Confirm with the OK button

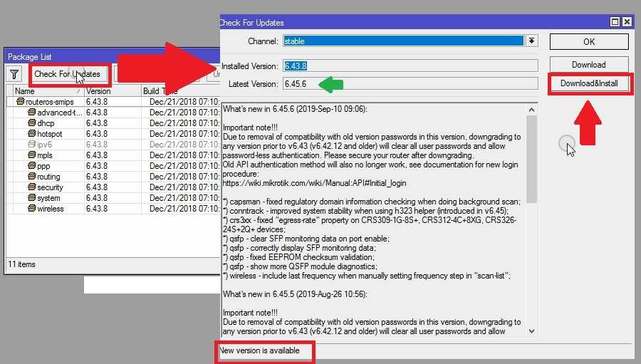[x=588, y=42]
